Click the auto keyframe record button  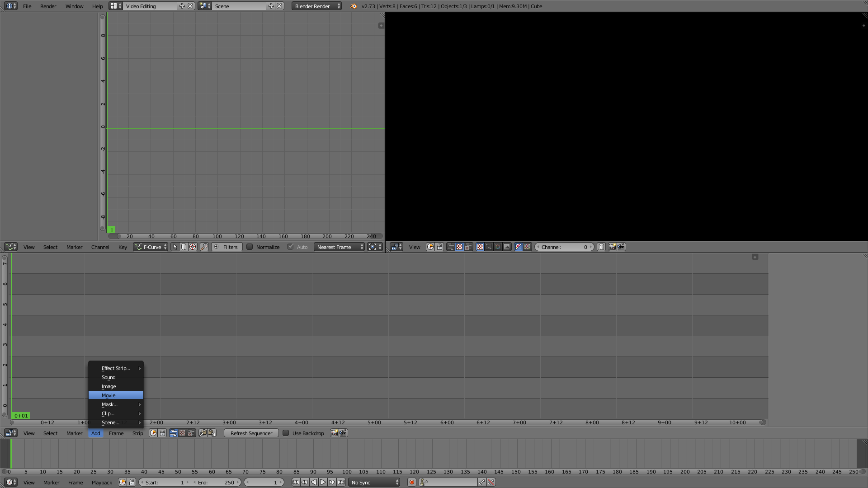coord(411,483)
